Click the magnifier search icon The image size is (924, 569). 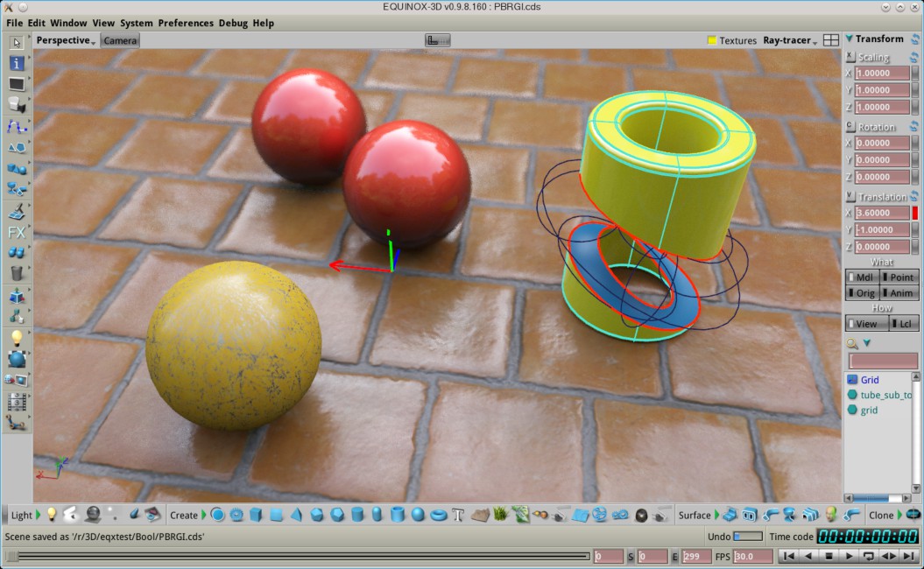(x=852, y=343)
